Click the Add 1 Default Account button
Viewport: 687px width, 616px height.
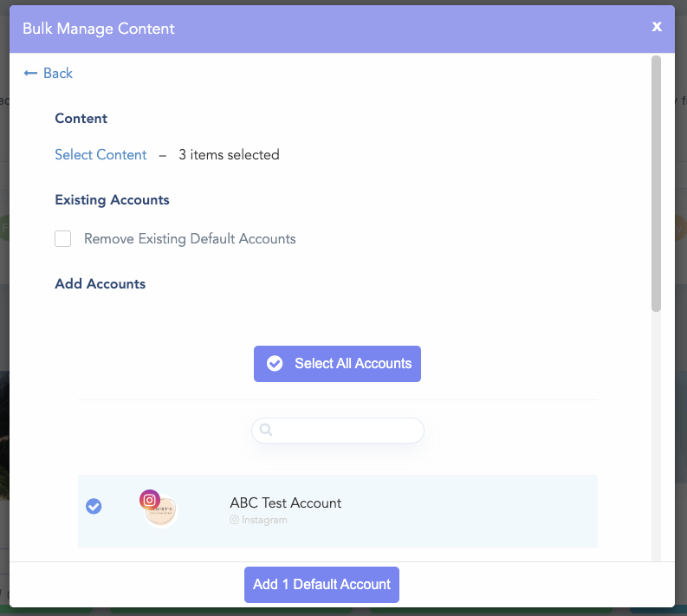(x=321, y=585)
